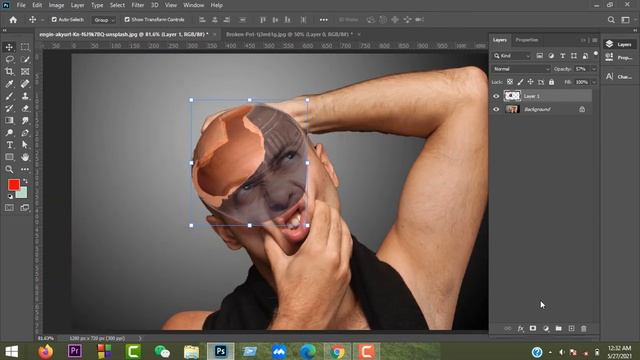Toggle pixel layer filter icon
This screenshot has height=360, width=640.
[x=540, y=56]
